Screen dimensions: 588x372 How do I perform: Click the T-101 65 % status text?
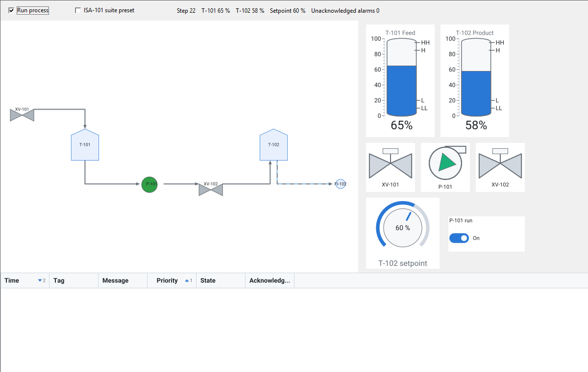[216, 11]
